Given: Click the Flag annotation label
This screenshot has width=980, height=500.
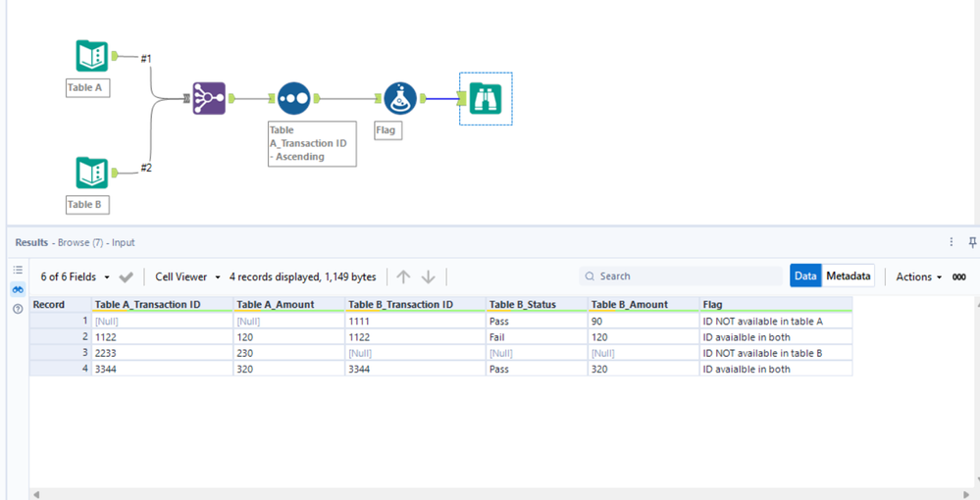Looking at the screenshot, I should coord(388,130).
